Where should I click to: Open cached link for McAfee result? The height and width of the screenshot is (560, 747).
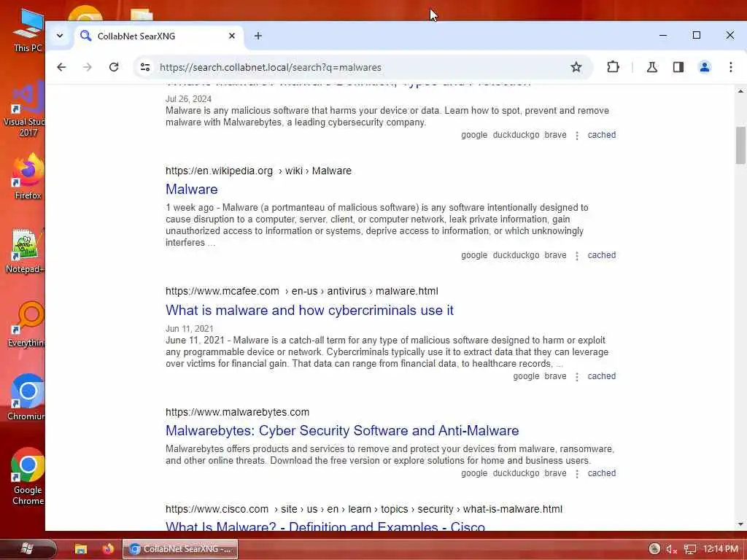point(602,376)
